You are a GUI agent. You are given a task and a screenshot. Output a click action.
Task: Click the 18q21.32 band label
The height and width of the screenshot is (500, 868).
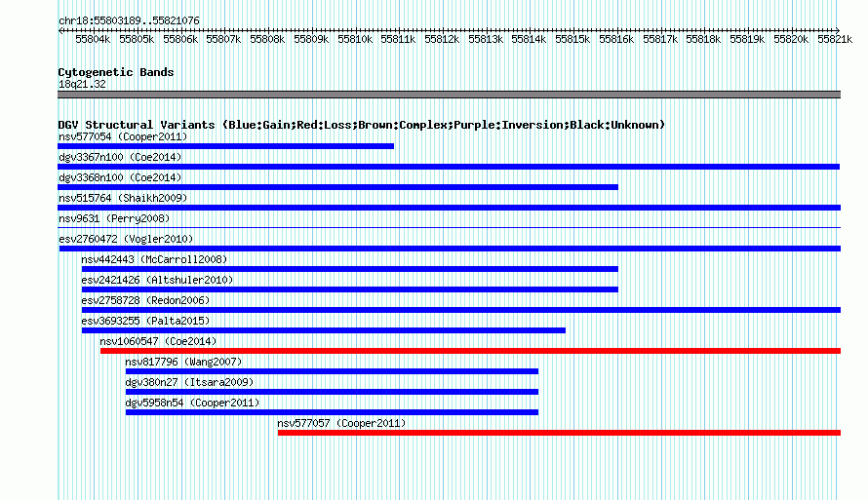82,84
